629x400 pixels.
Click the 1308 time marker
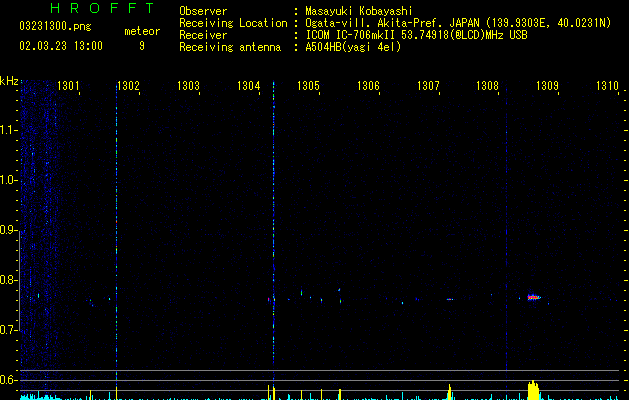click(487, 86)
